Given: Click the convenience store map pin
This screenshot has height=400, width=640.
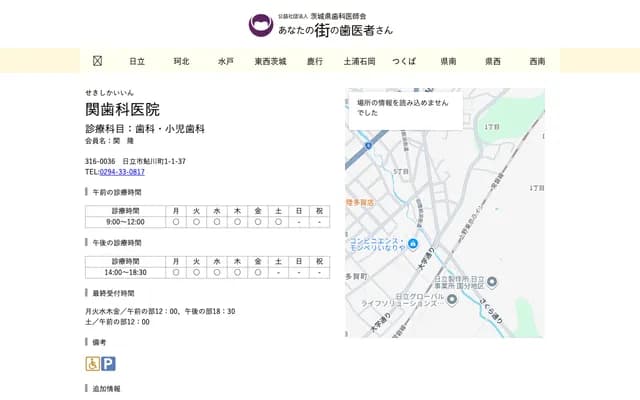Looking at the screenshot, I should click(413, 244).
